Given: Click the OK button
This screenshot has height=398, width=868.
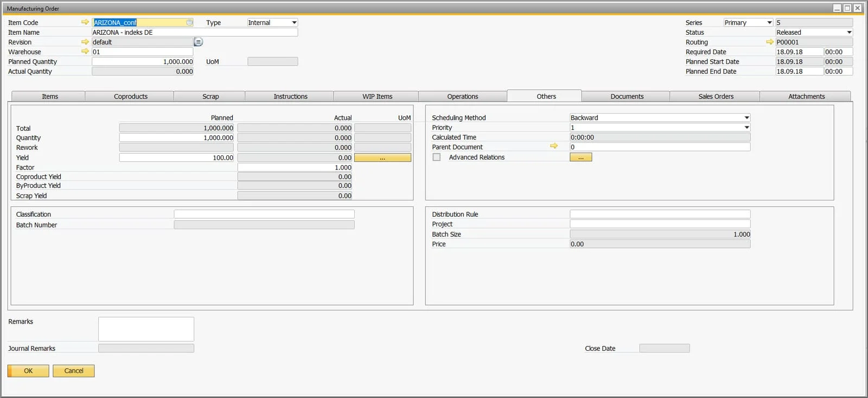Looking at the screenshot, I should pos(28,371).
